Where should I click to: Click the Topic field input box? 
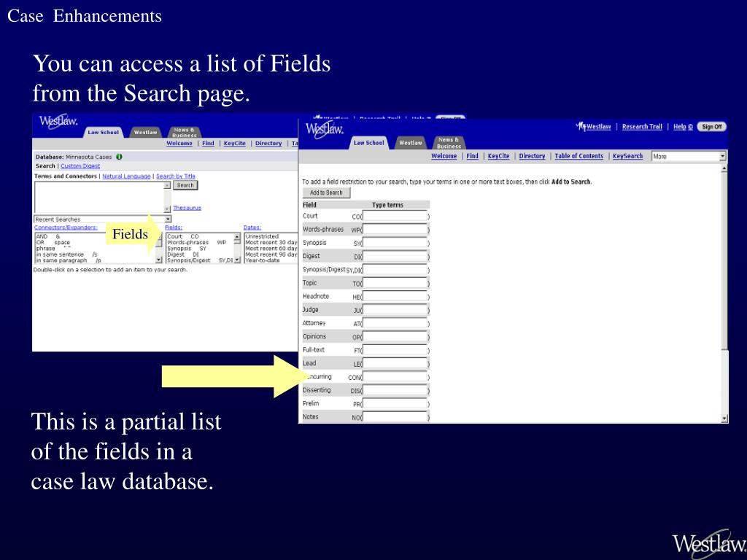pyautogui.click(x=395, y=283)
